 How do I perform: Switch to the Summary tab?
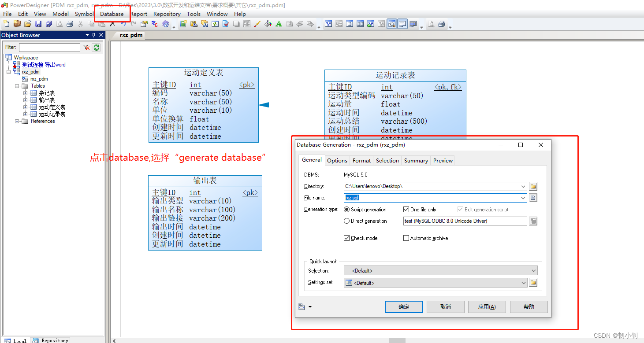[x=416, y=161]
